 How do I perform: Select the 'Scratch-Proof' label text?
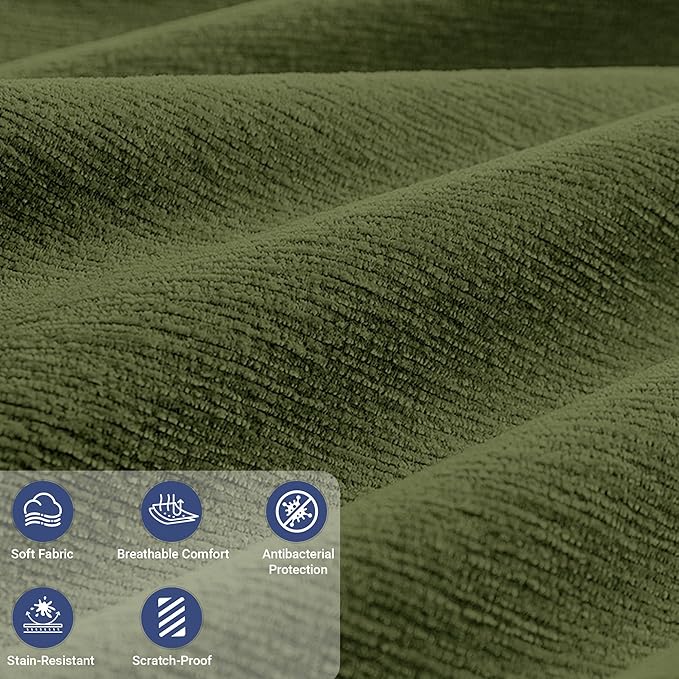172,660
